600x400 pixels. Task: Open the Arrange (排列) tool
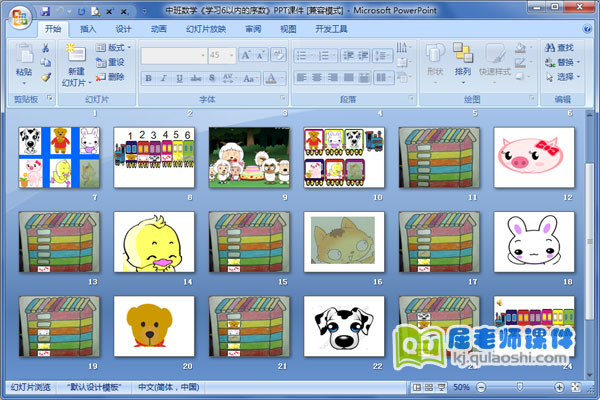pyautogui.click(x=462, y=60)
